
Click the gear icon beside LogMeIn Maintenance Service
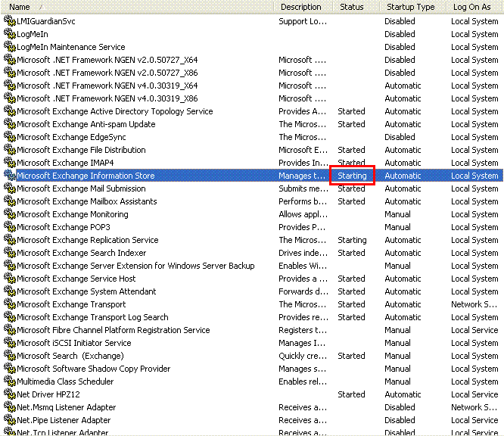point(10,47)
